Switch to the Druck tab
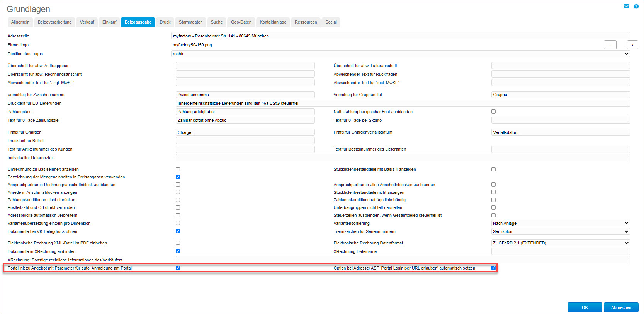The image size is (644, 314). point(165,22)
